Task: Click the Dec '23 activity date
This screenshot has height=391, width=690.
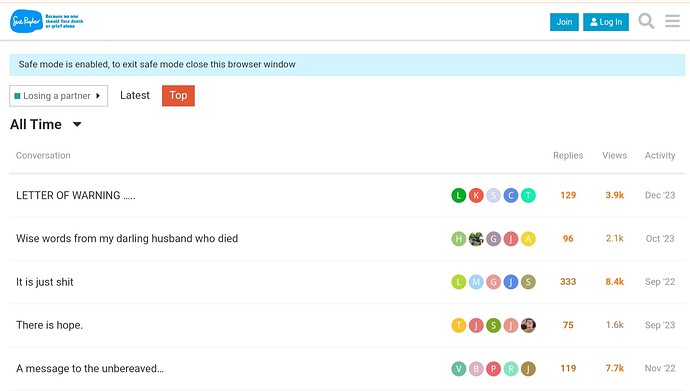Action: pyautogui.click(x=660, y=195)
